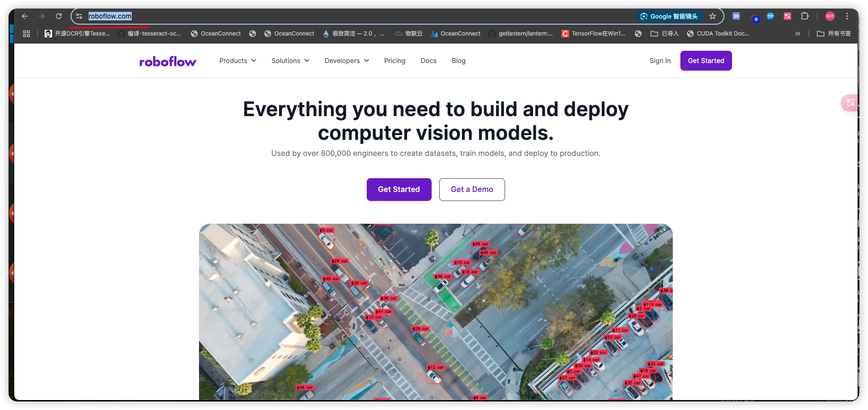Viewport: 868px width, 410px height.
Task: Click the Get Started button below headline
Action: coord(399,190)
